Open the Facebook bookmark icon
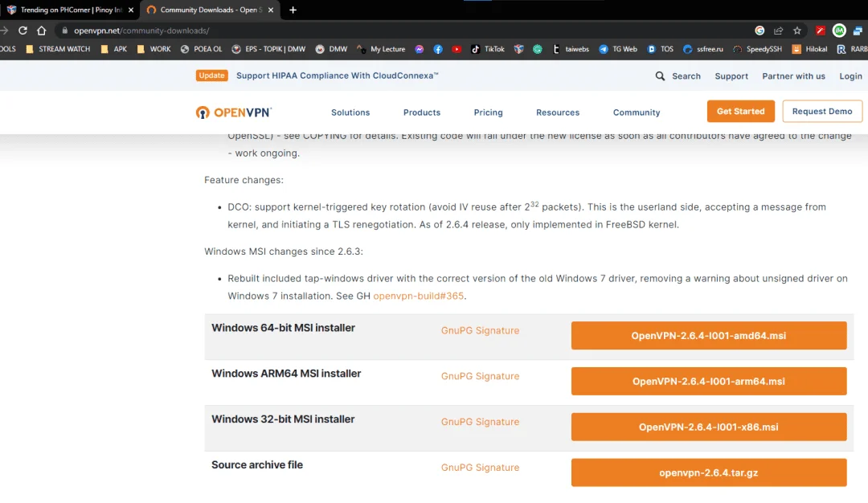Image resolution: width=868 pixels, height=503 pixels. pyautogui.click(x=438, y=49)
